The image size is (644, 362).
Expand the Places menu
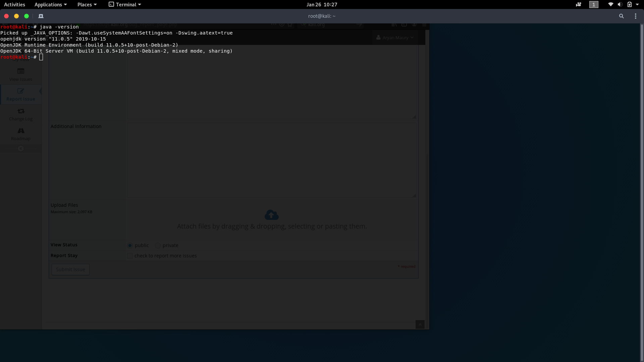(x=87, y=5)
